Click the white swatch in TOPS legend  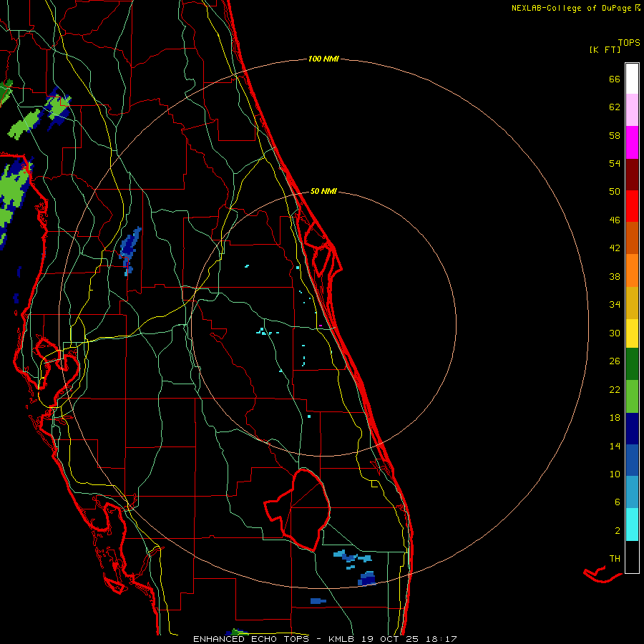[632, 79]
